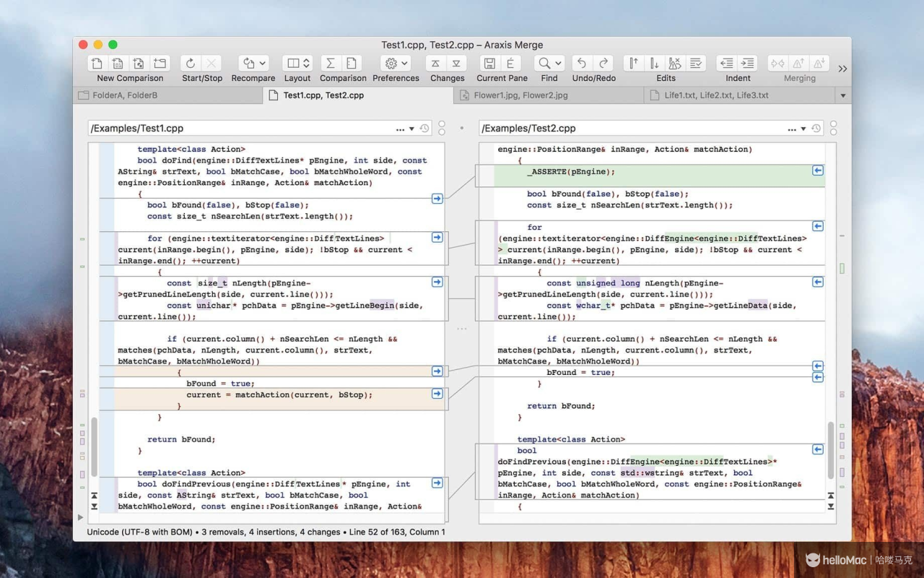Click the Start (refresh) comparison icon

pos(191,64)
